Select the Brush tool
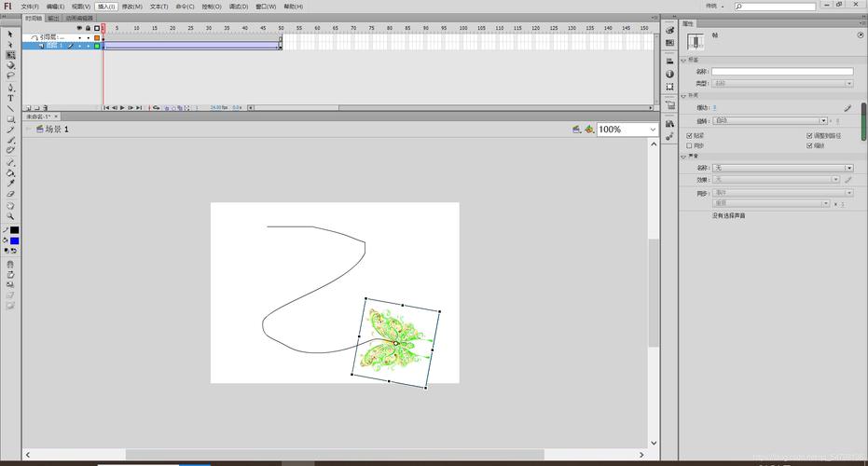 10,140
